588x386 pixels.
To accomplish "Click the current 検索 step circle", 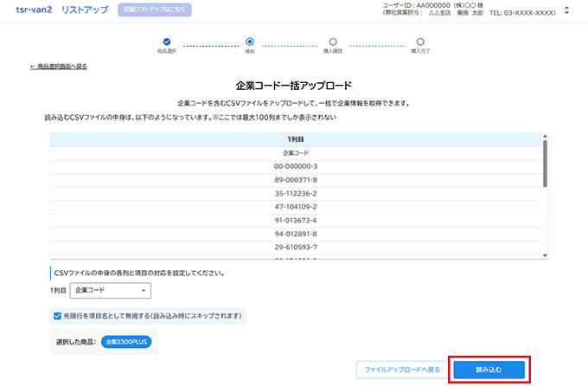I will coord(250,41).
